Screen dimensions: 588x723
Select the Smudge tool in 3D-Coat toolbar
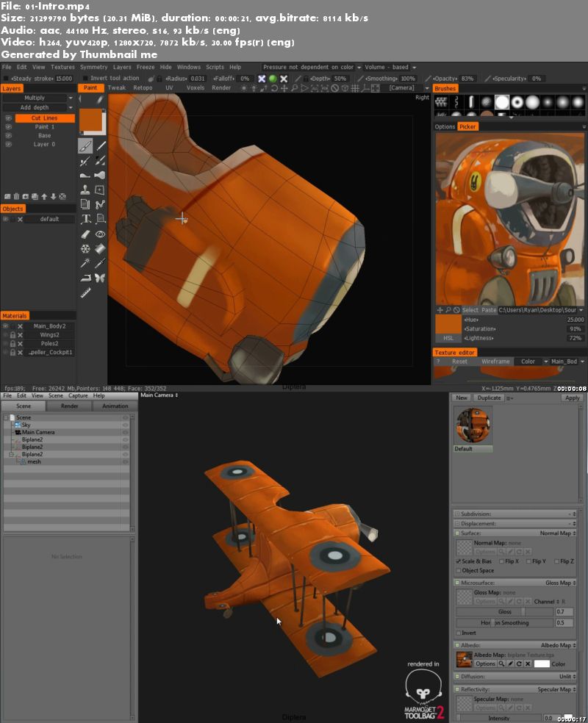pyautogui.click(x=100, y=175)
